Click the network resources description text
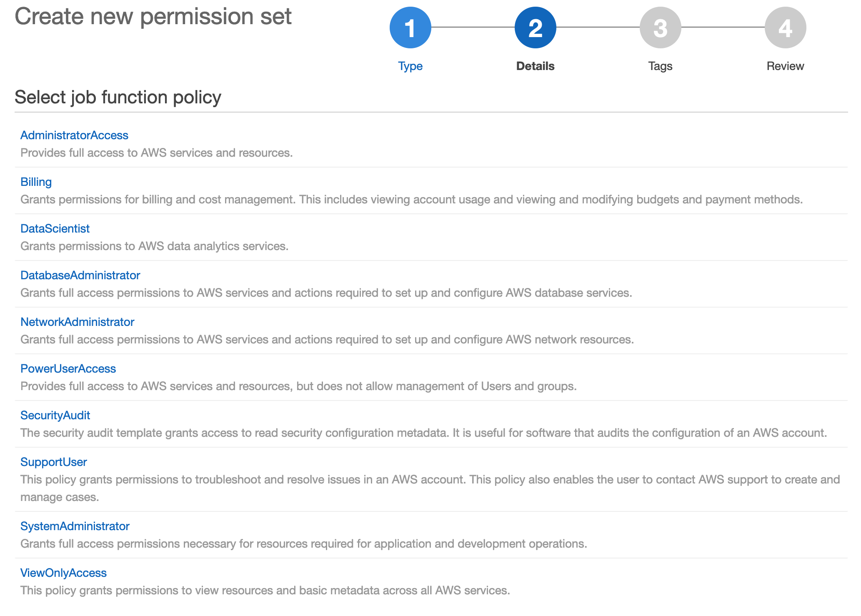Viewport: 861px width, 616px height. click(x=327, y=339)
